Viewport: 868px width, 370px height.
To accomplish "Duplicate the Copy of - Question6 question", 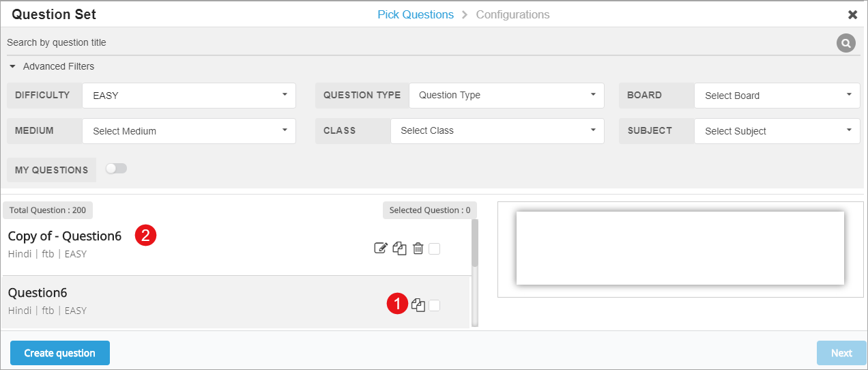I will (400, 248).
